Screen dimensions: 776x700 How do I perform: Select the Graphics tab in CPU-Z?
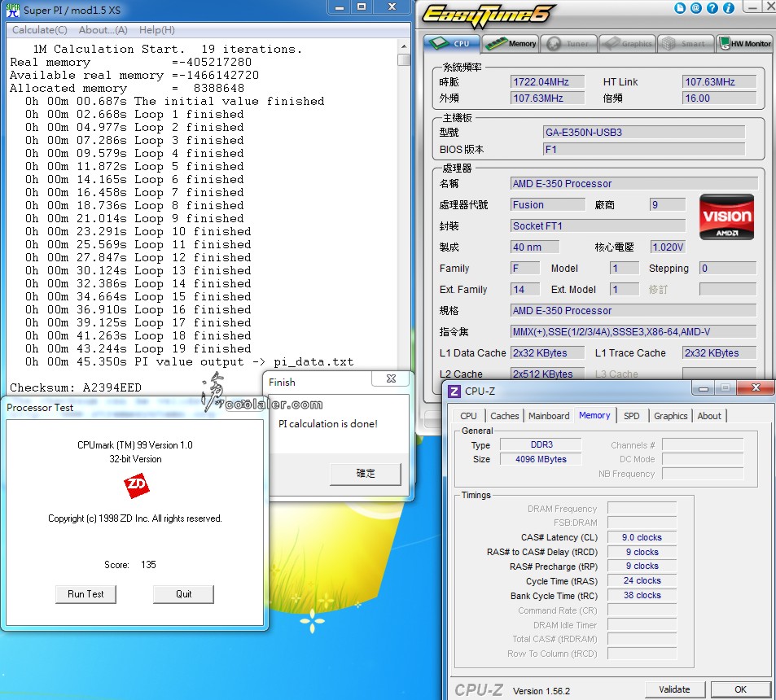671,416
